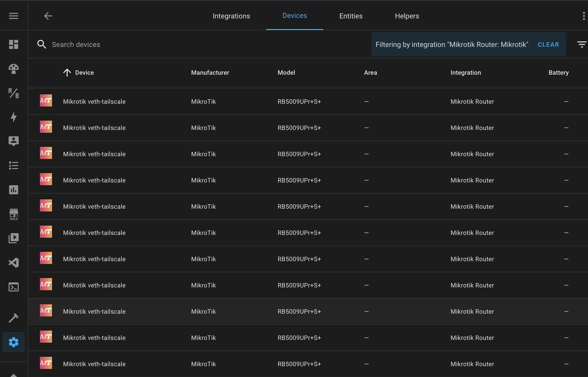Open the overflow three-dot menu
The width and height of the screenshot is (588, 377).
pos(583,16)
